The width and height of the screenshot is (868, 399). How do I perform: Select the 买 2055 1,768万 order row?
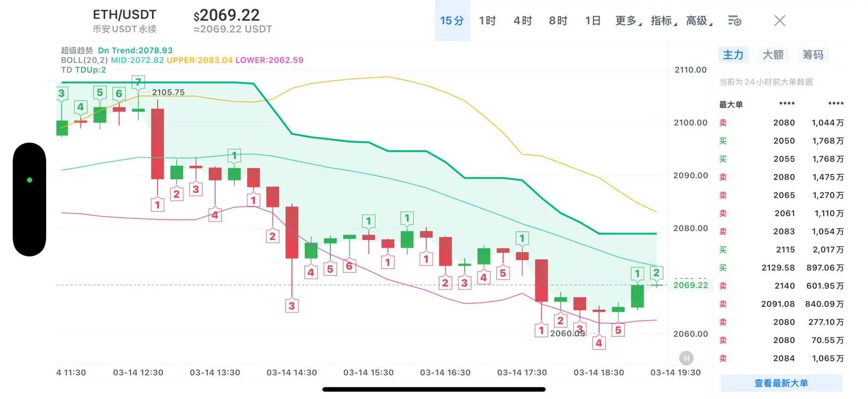(781, 159)
